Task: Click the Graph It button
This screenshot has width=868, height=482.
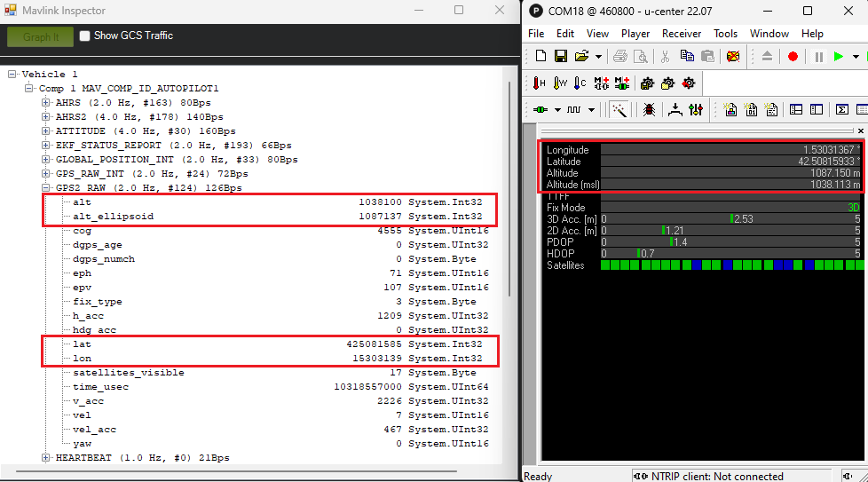Action: (x=40, y=36)
